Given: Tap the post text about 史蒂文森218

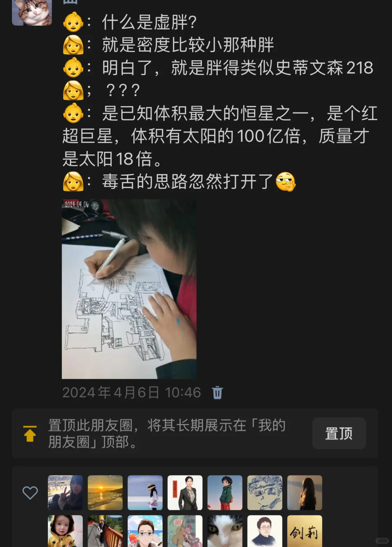Looking at the screenshot, I should pos(237,68).
